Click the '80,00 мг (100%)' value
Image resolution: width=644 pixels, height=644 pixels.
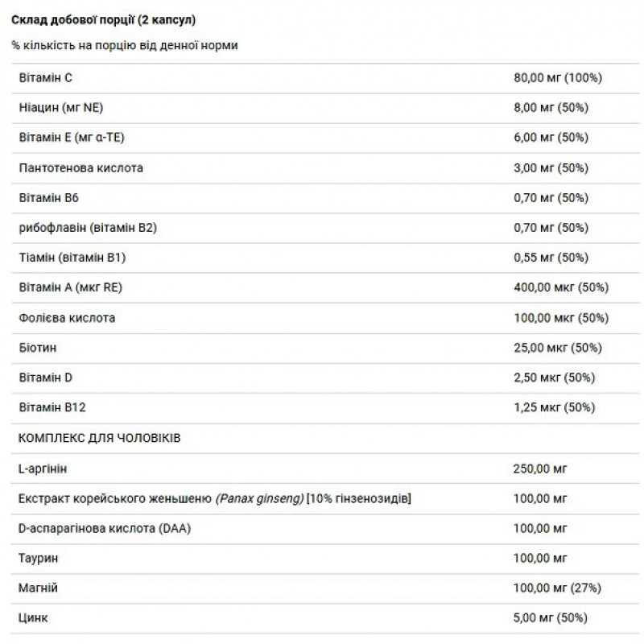(558, 77)
